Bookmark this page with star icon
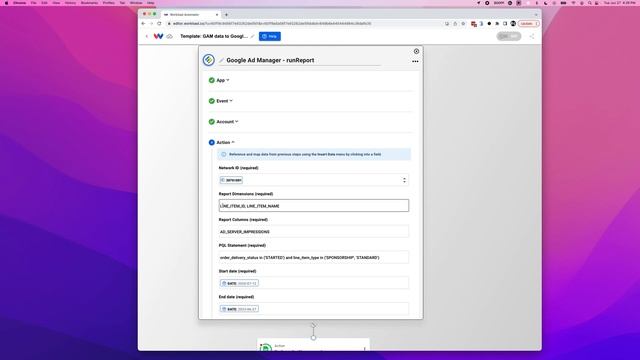 click(463, 24)
